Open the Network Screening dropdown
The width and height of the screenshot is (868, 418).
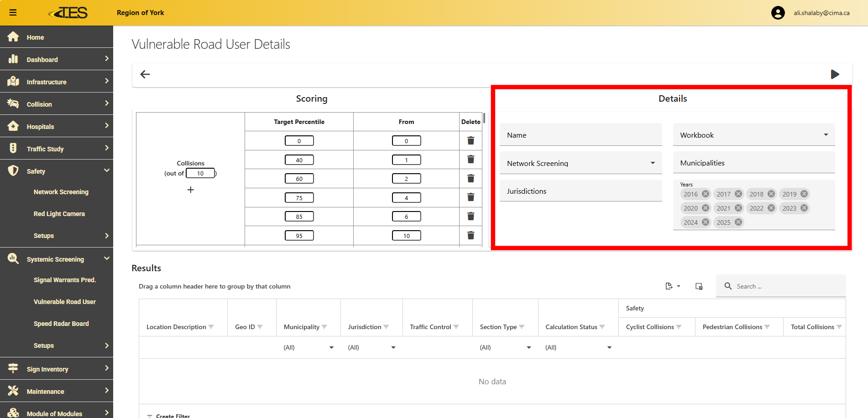pos(580,163)
